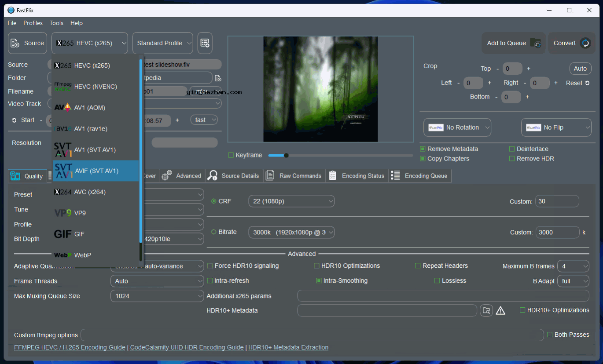The height and width of the screenshot is (364, 603).
Task: Start encoding with the Convert button
Action: pos(571,43)
